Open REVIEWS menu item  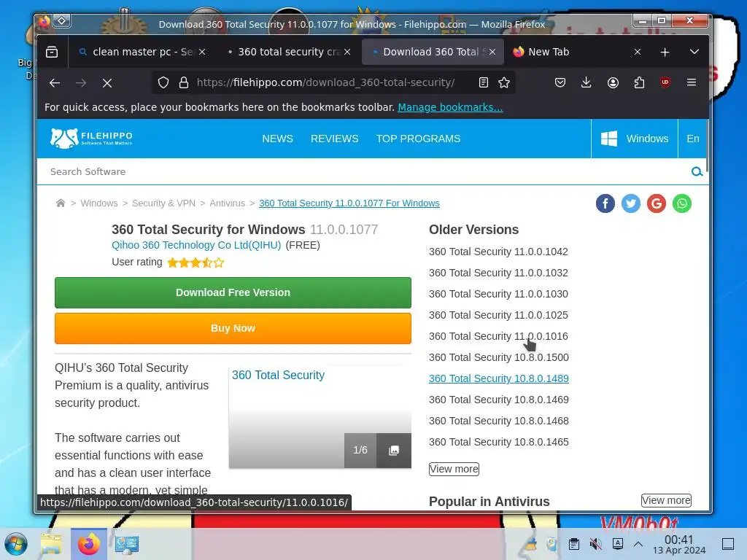[334, 139]
